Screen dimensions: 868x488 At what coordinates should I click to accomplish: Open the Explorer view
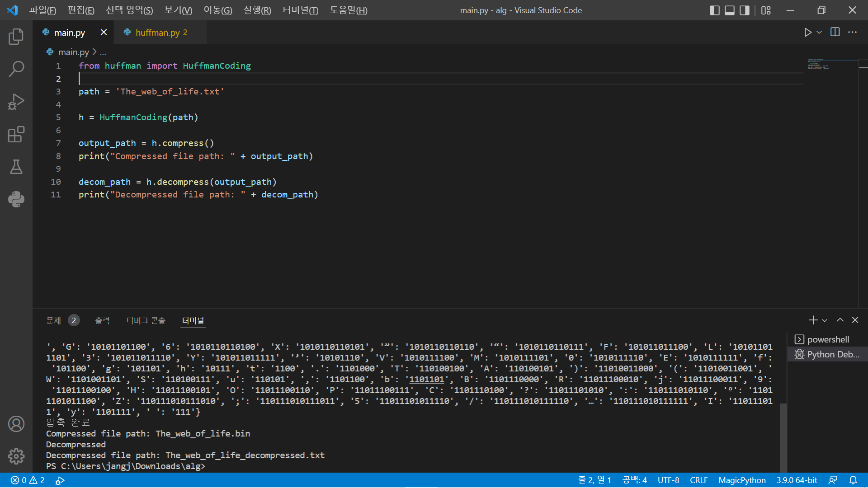click(16, 37)
